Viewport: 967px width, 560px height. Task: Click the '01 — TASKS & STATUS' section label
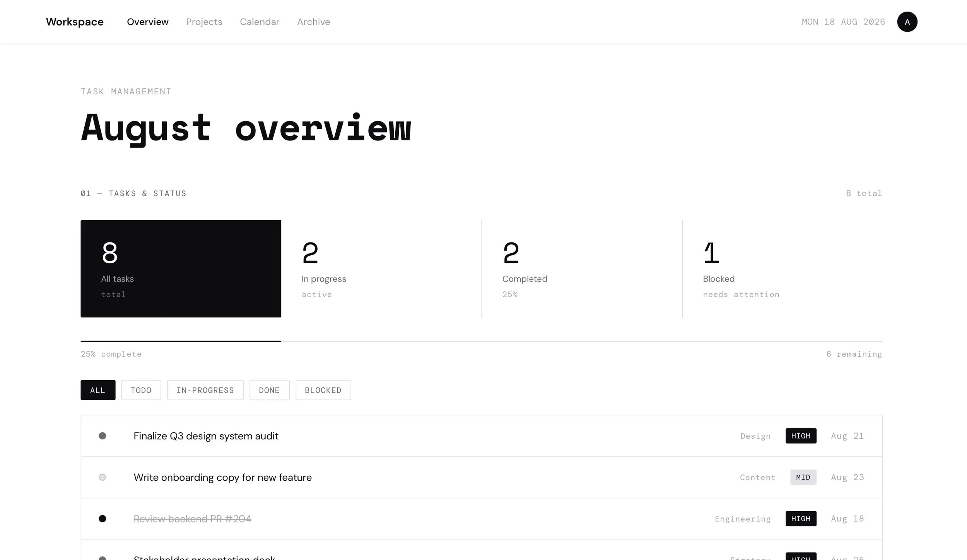(133, 193)
